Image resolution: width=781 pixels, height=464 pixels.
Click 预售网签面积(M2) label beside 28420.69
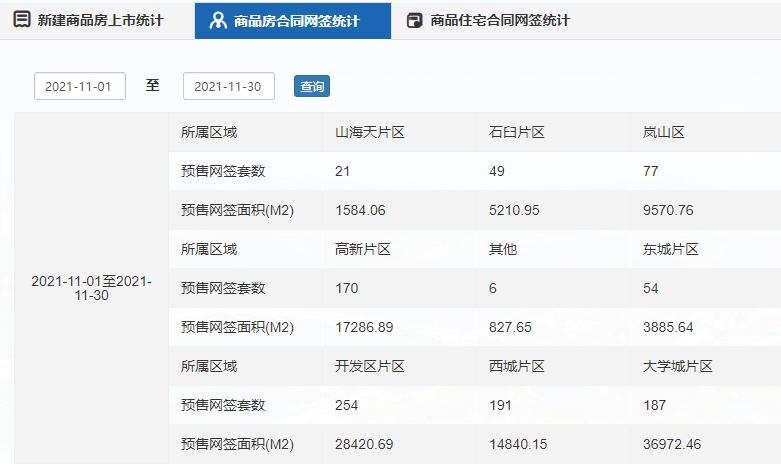click(237, 444)
